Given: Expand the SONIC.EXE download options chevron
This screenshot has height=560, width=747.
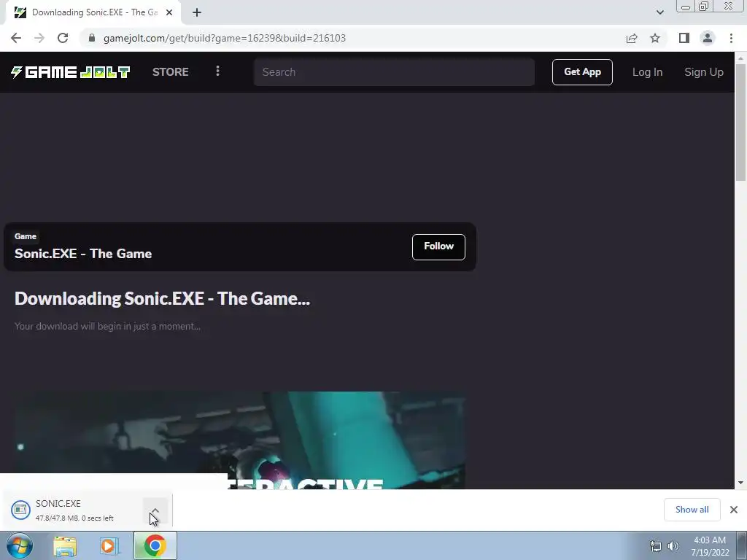Looking at the screenshot, I should pos(155,510).
